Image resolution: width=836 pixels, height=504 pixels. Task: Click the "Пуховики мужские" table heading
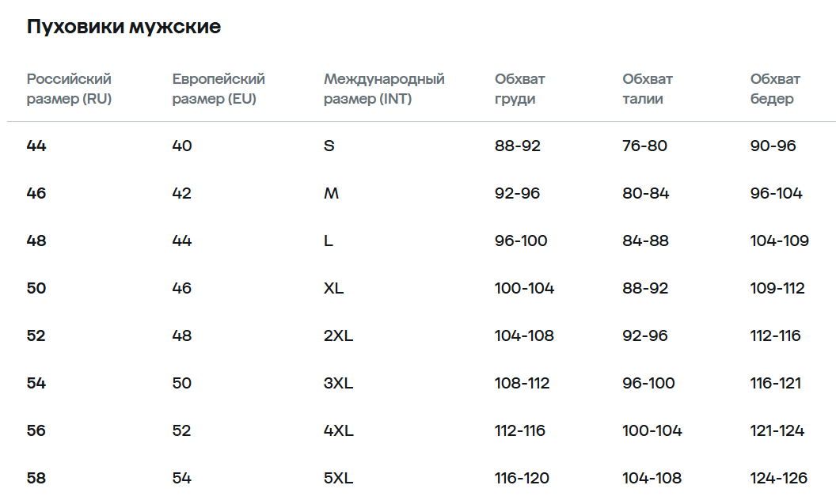(123, 27)
